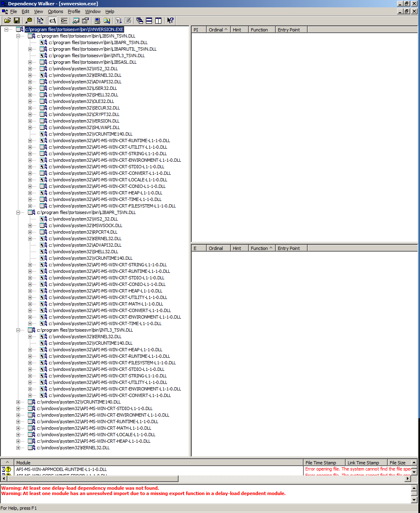Image resolution: width=420 pixels, height=513 pixels.
Task: Click module icon beside USER32.DLL
Action: pos(44,88)
